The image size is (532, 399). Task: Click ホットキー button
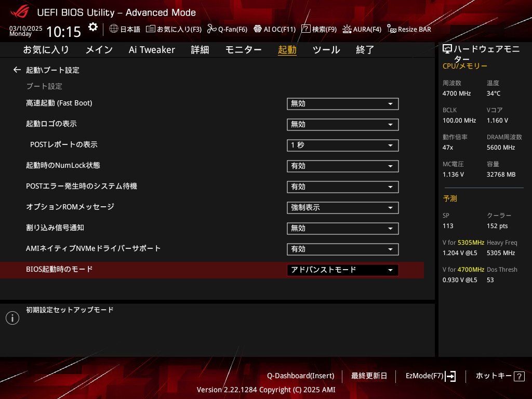(494, 376)
